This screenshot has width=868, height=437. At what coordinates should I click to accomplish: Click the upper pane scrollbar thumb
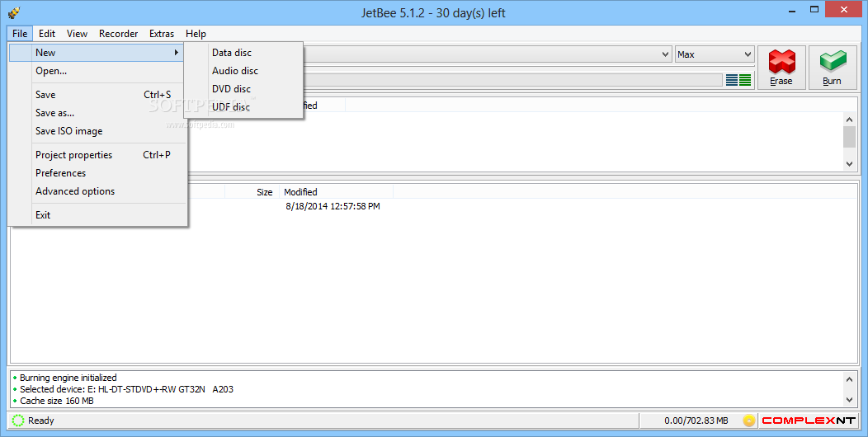[849, 137]
